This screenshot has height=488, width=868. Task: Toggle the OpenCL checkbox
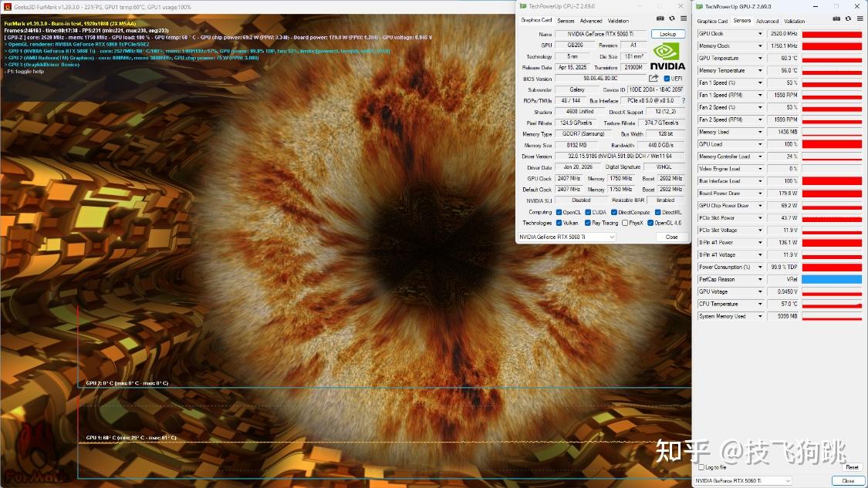pos(559,213)
